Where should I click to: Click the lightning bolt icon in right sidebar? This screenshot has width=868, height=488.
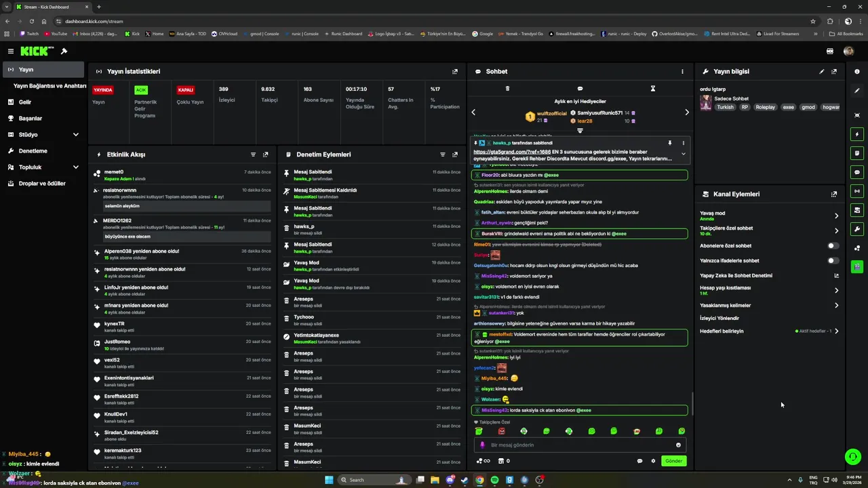(x=857, y=134)
